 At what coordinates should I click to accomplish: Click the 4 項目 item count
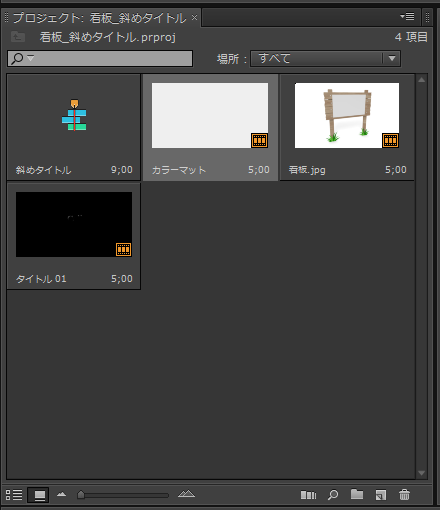point(411,37)
